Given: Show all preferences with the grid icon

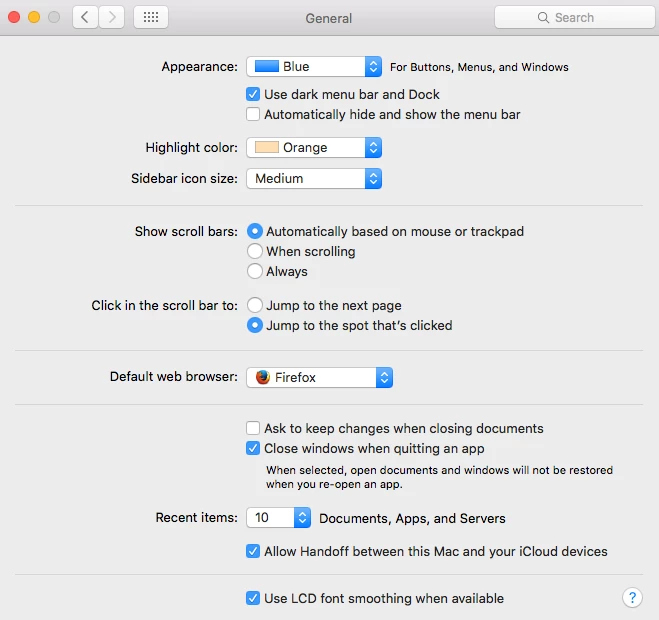Looking at the screenshot, I should 151,17.
